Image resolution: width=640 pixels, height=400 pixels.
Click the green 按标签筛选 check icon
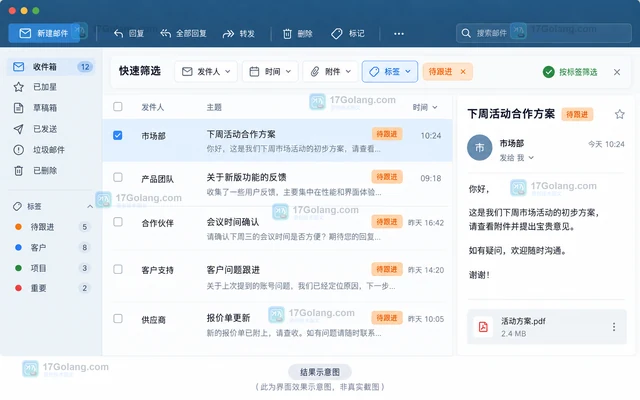549,72
